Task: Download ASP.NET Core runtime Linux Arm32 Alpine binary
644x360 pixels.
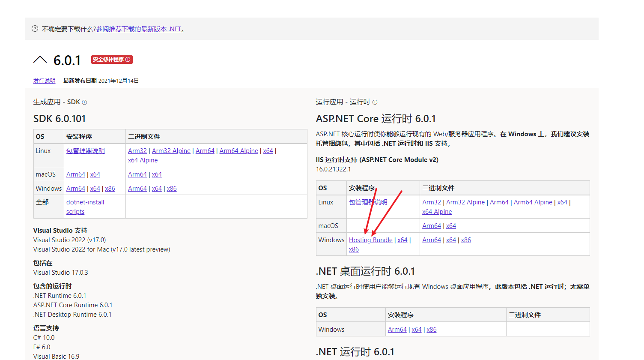Action: 465,202
